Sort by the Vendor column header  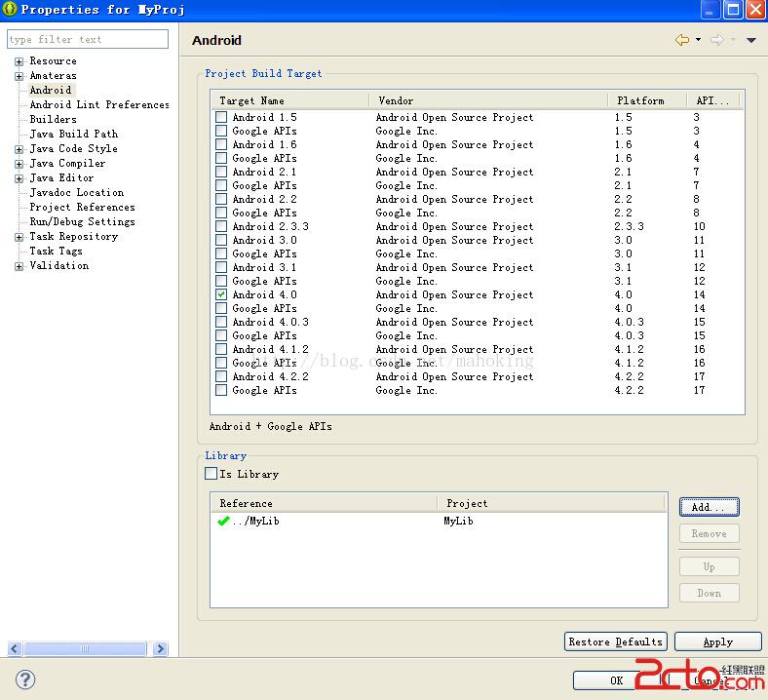[488, 100]
